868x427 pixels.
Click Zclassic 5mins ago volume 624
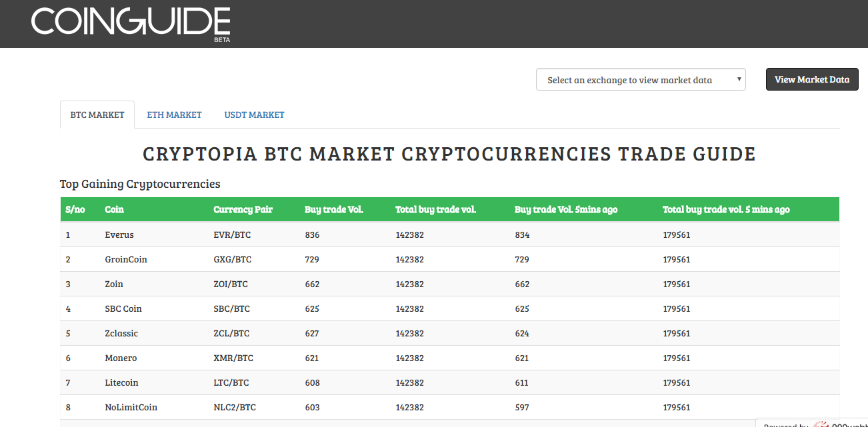tap(522, 333)
